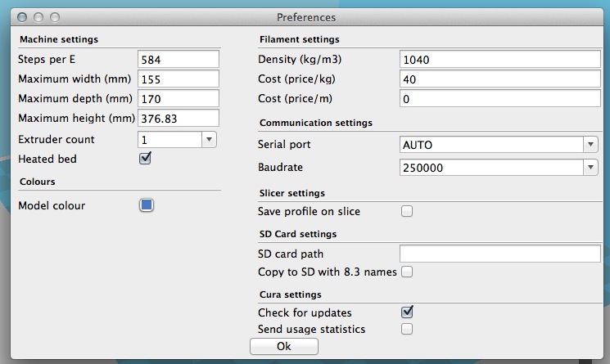Image resolution: width=610 pixels, height=364 pixels.
Task: Minimize the Preferences window
Action: 38,16
